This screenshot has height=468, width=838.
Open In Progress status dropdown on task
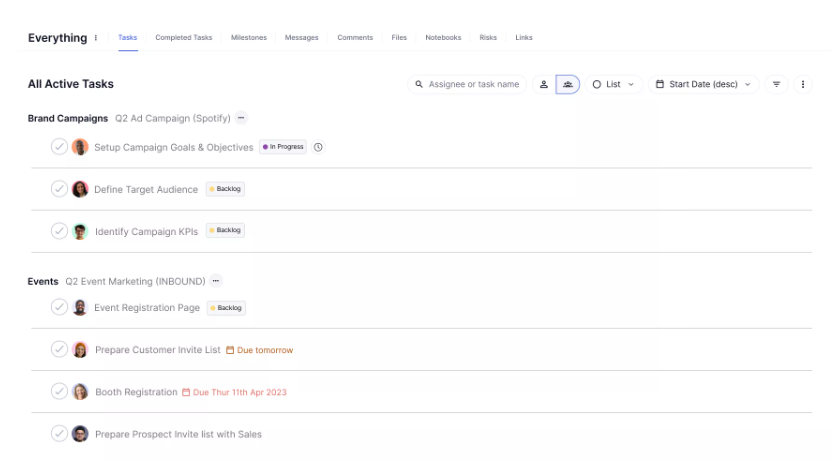coord(283,147)
